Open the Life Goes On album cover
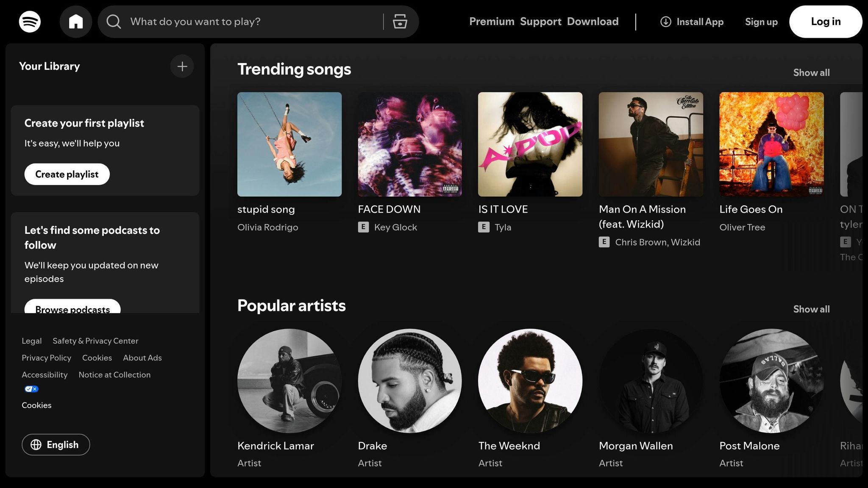 pos(771,144)
